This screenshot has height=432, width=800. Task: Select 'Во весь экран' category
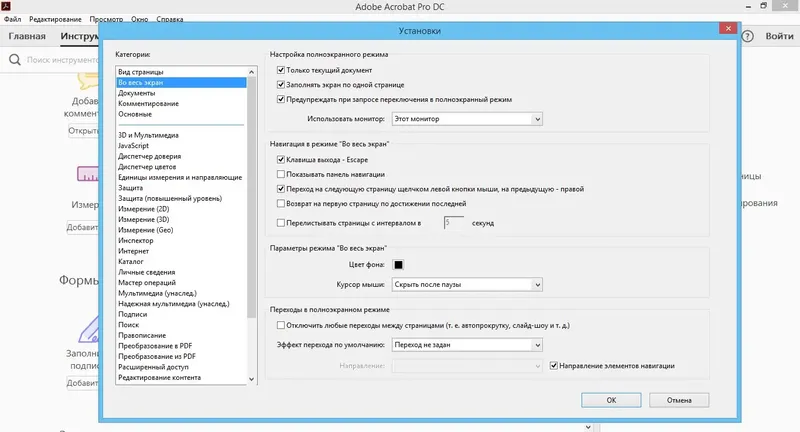[x=182, y=83]
